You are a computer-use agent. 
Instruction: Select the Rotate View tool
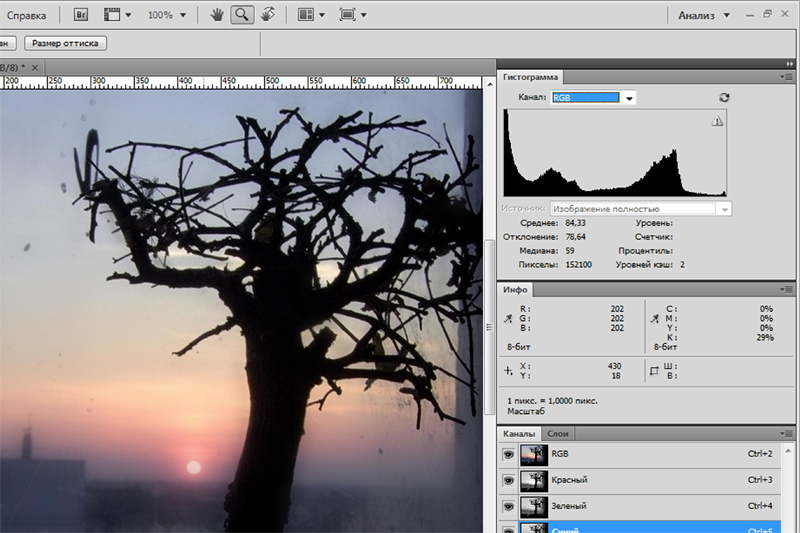click(267, 15)
